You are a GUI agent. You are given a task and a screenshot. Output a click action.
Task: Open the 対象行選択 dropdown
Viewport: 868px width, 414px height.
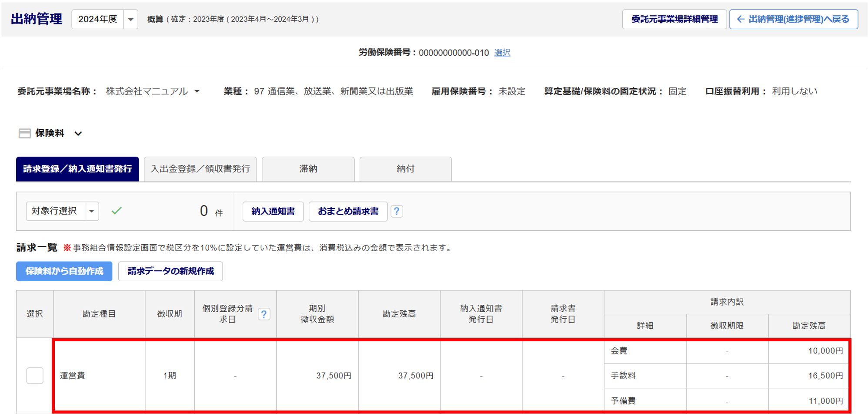92,212
